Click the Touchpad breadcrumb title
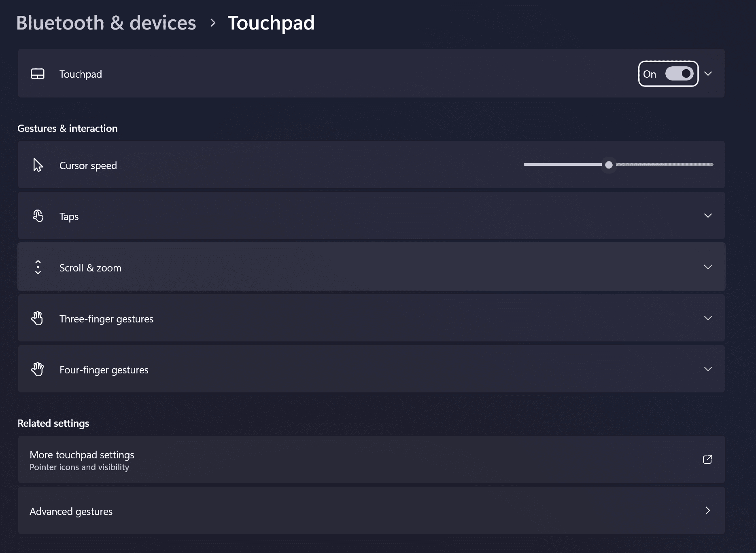 pyautogui.click(x=271, y=23)
